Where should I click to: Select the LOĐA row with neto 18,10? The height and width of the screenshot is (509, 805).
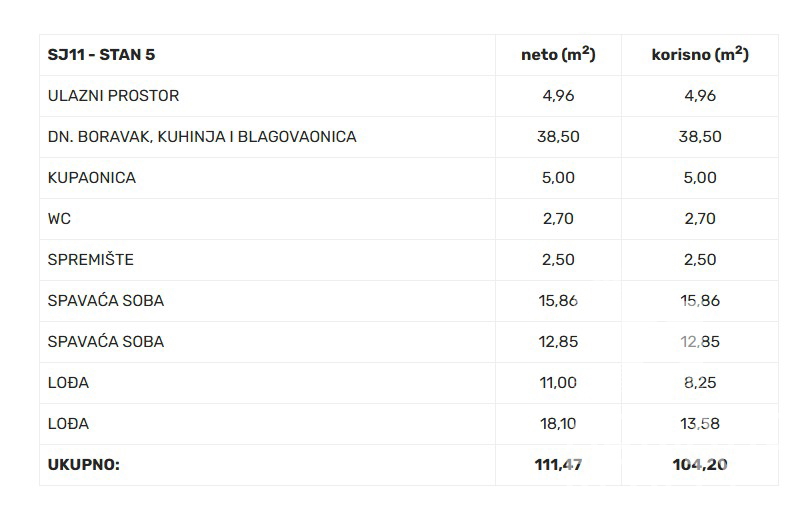tap(409, 424)
